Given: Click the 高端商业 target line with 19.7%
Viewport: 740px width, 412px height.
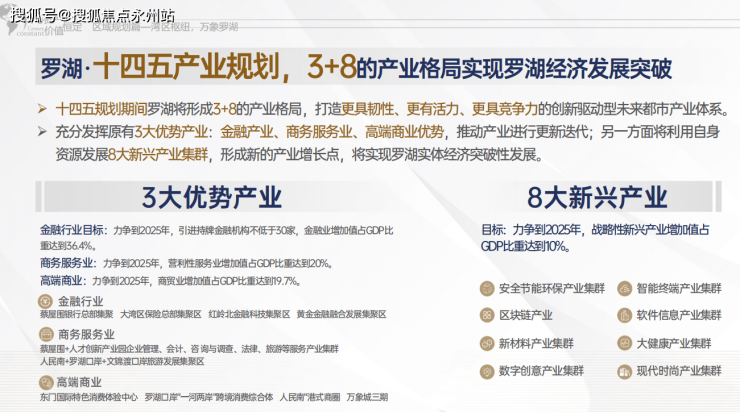Looking at the screenshot, I should coord(170,281).
